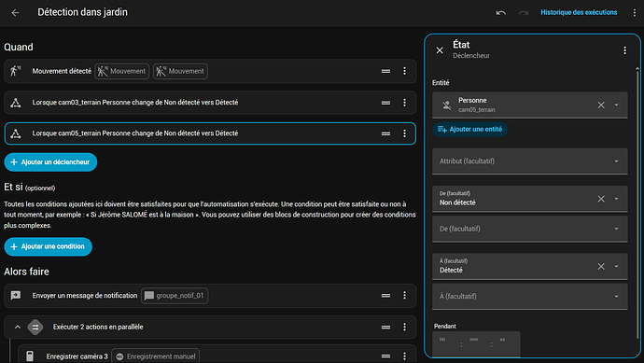Click the Pendant hours input field
Image resolution: width=644 pixels, height=363 pixels.
click(x=446, y=344)
